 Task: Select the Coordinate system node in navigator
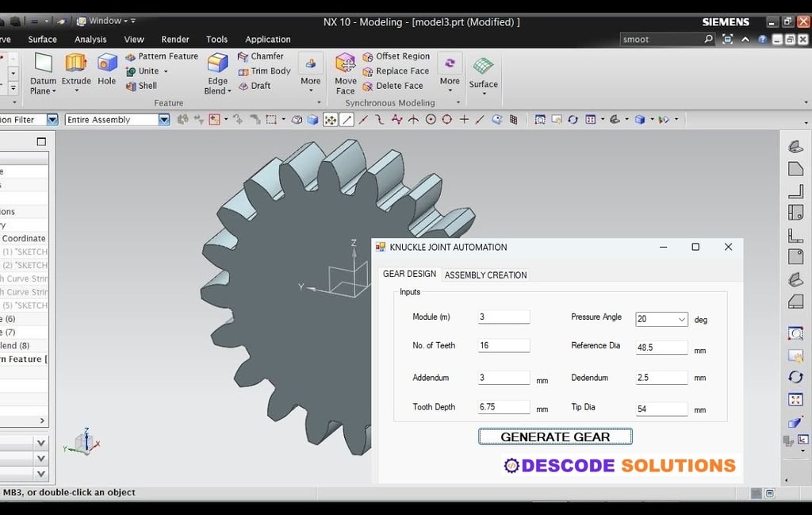pos(24,238)
